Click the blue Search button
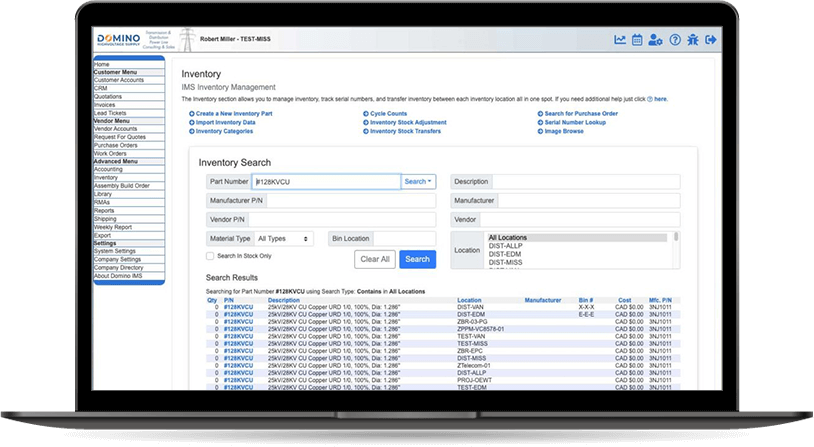This screenshot has height=447, width=814. pyautogui.click(x=417, y=259)
